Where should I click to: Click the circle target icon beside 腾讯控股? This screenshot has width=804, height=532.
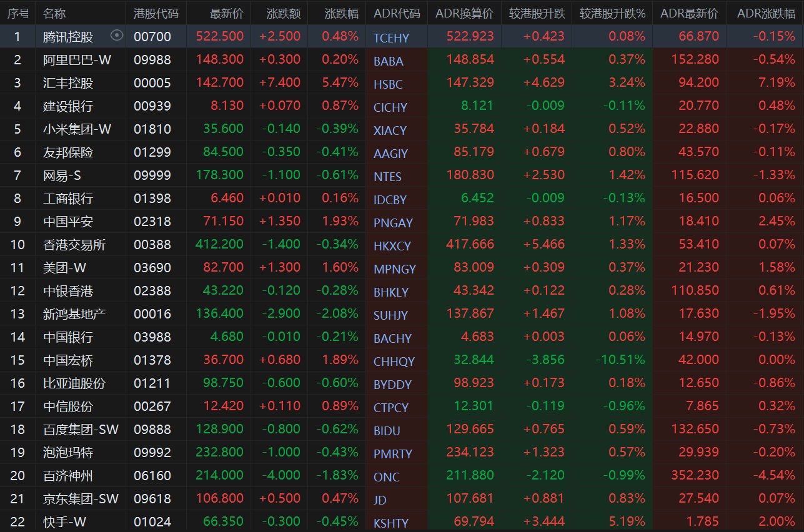pyautogui.click(x=116, y=36)
